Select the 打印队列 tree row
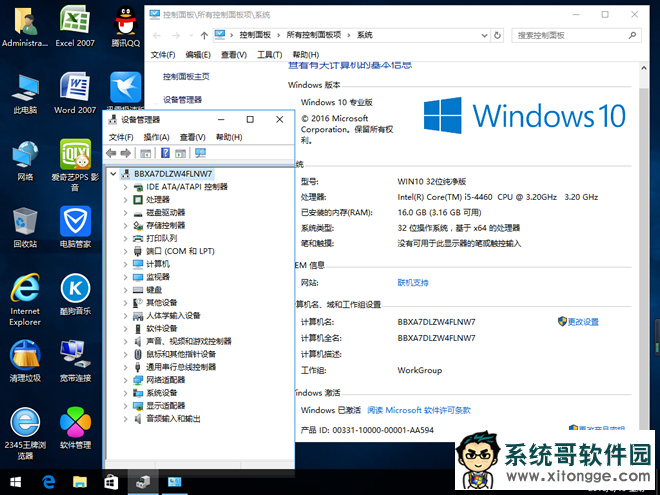This screenshot has width=660, height=495. pyautogui.click(x=155, y=238)
